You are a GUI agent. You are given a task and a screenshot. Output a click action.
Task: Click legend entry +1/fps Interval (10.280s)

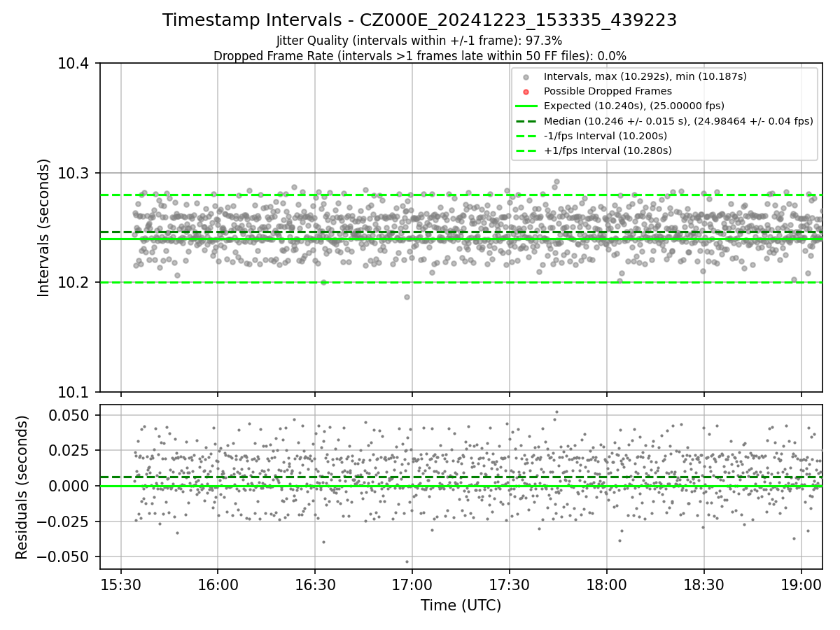tap(608, 150)
